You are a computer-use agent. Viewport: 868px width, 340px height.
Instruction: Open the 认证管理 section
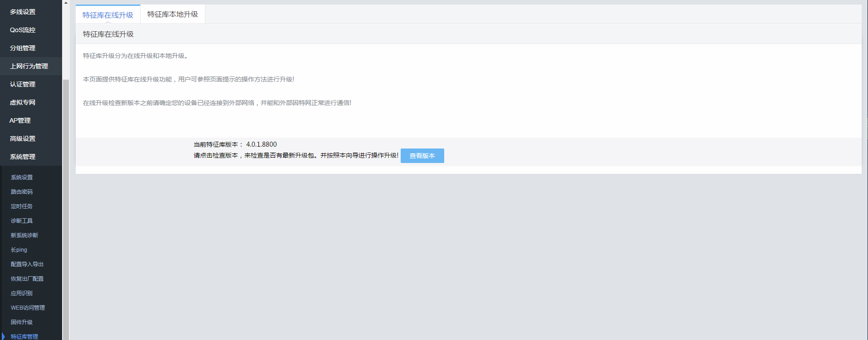tap(23, 84)
